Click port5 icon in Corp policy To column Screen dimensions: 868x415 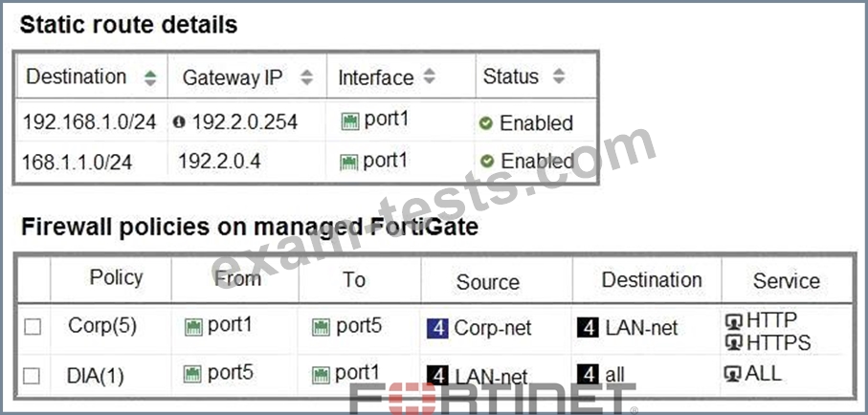coord(321,327)
